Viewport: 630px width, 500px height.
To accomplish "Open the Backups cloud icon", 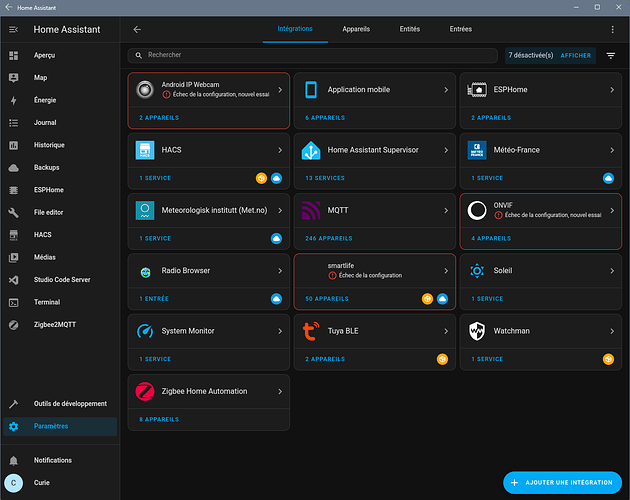I will point(14,168).
